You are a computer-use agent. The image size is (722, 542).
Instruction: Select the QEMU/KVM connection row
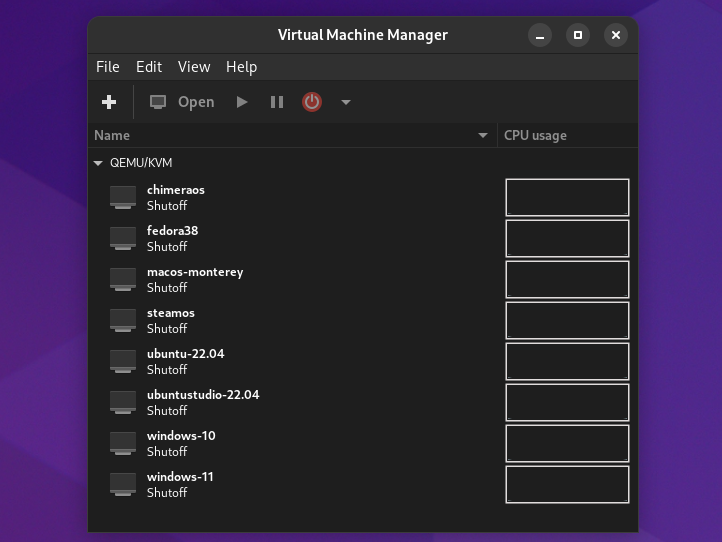(x=363, y=163)
